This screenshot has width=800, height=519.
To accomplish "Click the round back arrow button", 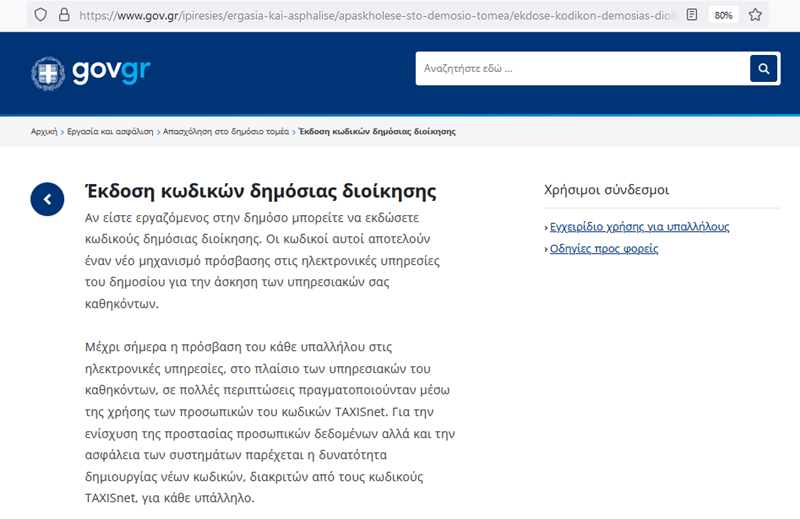I will click(47, 199).
